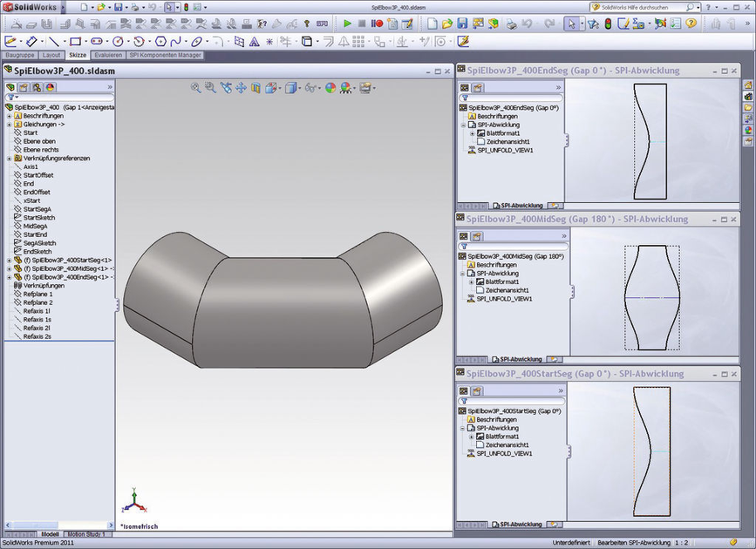Select Zeichenansicht1 in MidSeg window

(507, 290)
